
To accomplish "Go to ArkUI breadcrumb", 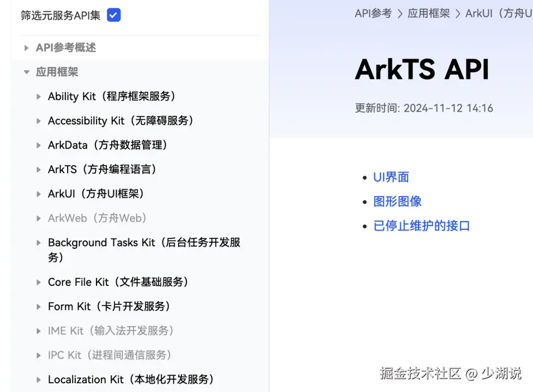I will 499,14.
